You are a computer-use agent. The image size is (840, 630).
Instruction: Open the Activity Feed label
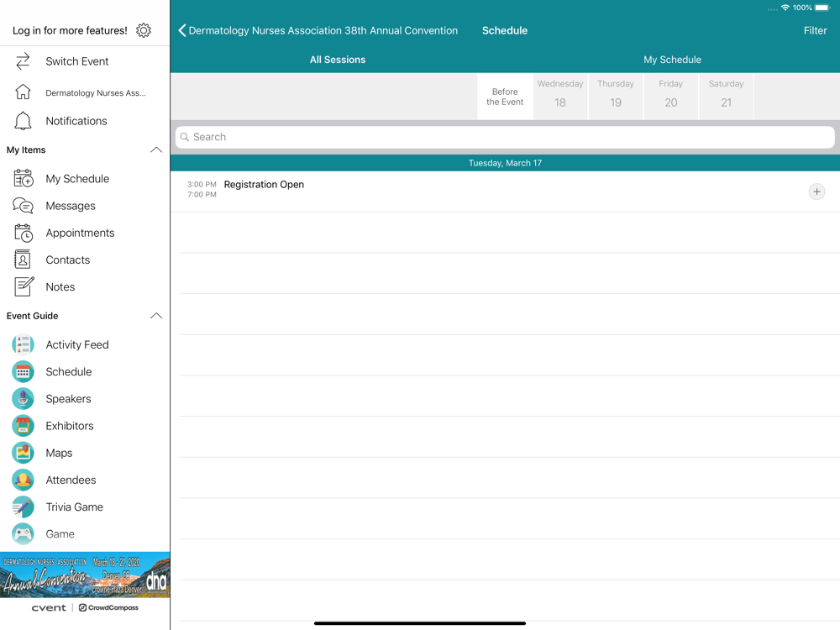[77, 344]
